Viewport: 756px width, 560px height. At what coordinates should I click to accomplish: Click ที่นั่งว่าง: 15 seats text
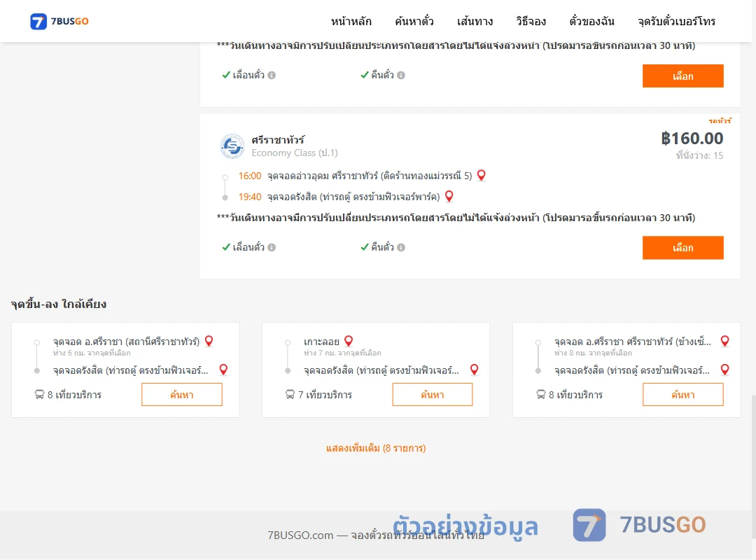pyautogui.click(x=699, y=155)
